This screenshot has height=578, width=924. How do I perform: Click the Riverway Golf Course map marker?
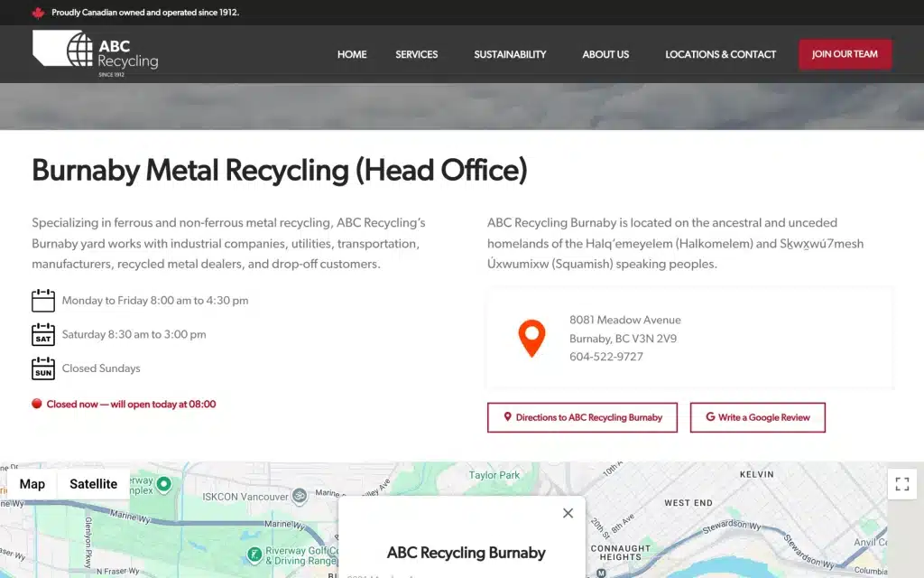(x=254, y=555)
